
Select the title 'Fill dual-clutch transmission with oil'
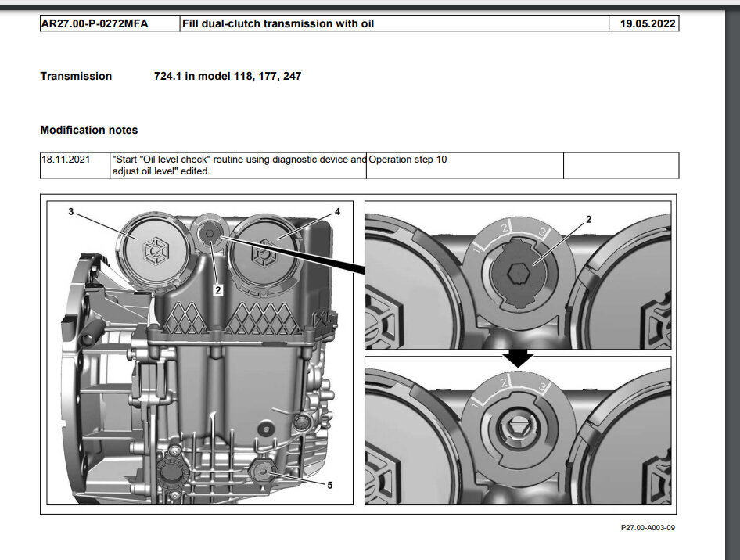point(278,23)
